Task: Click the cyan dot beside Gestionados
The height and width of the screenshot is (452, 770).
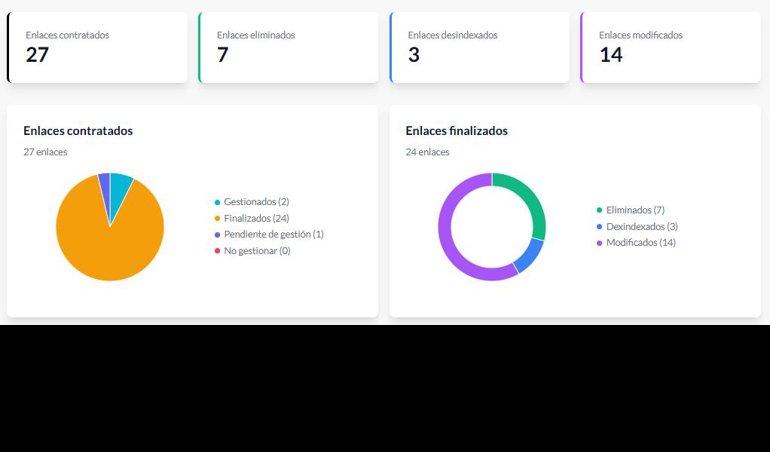Action: [217, 203]
